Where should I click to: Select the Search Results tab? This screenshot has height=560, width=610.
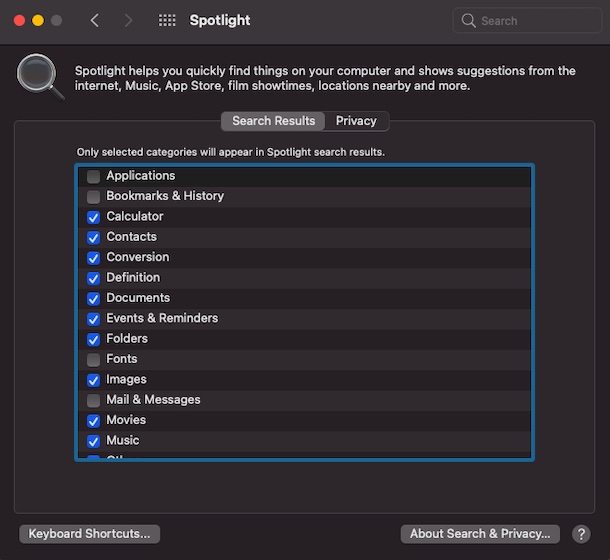coord(273,121)
